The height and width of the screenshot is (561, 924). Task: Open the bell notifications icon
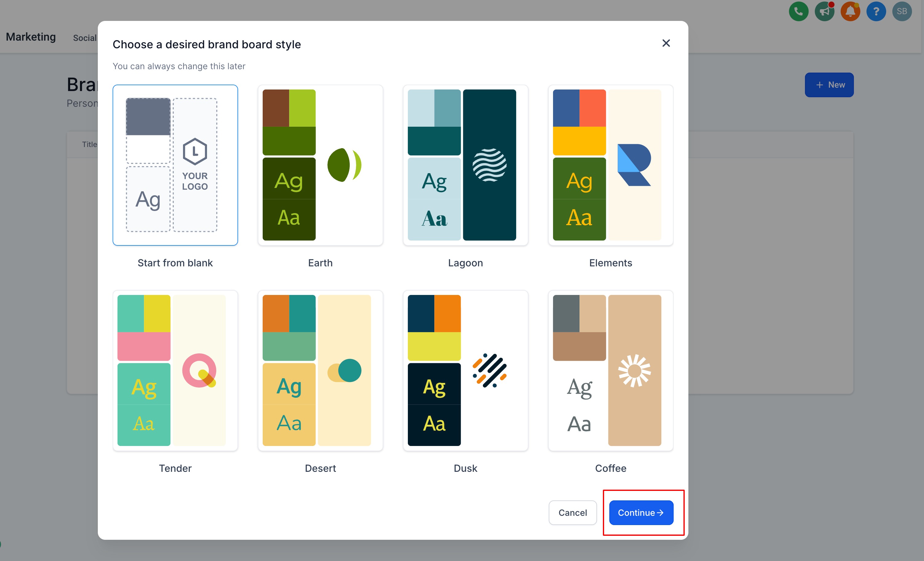850,11
